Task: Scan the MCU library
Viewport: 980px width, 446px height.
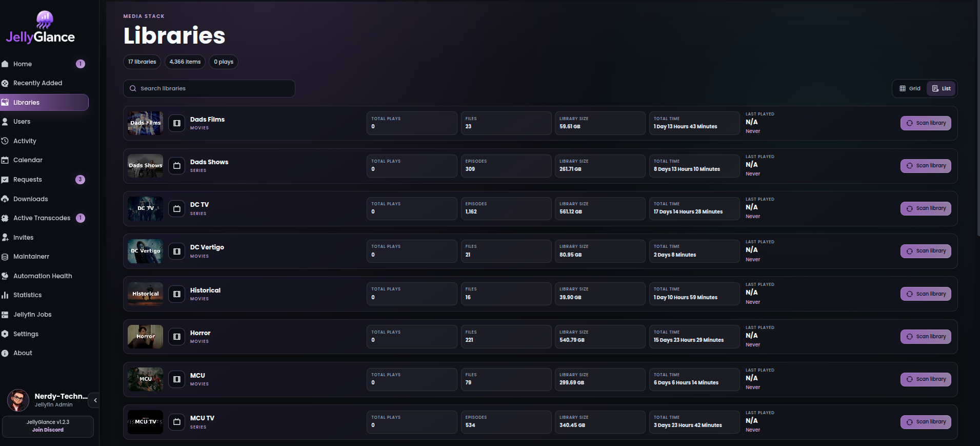Action: pyautogui.click(x=926, y=379)
